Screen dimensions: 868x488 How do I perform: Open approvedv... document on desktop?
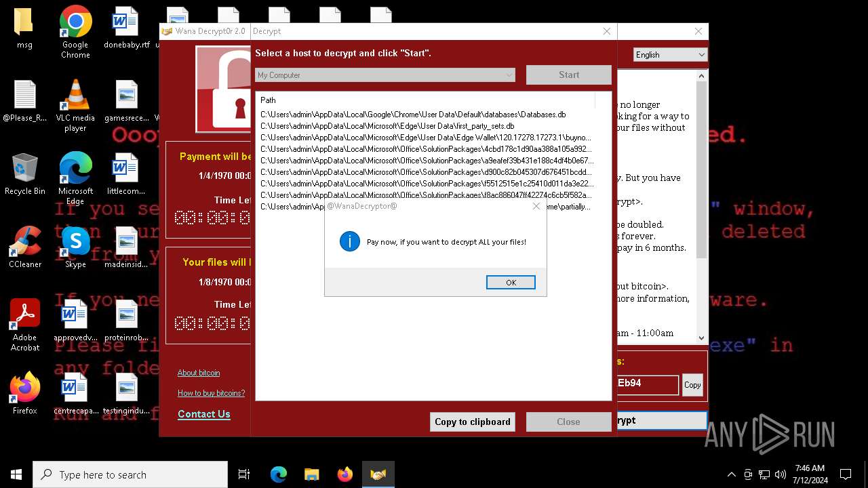(75, 321)
